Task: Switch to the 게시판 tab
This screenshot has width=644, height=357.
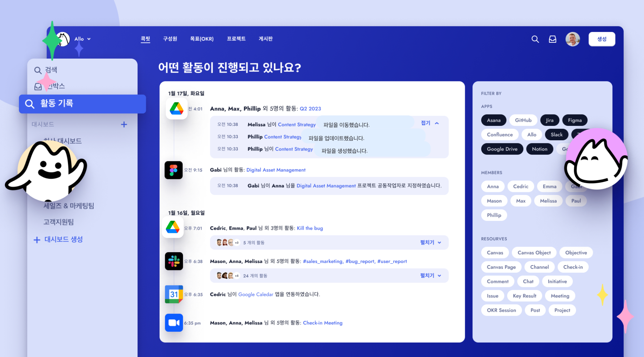Action: click(266, 39)
